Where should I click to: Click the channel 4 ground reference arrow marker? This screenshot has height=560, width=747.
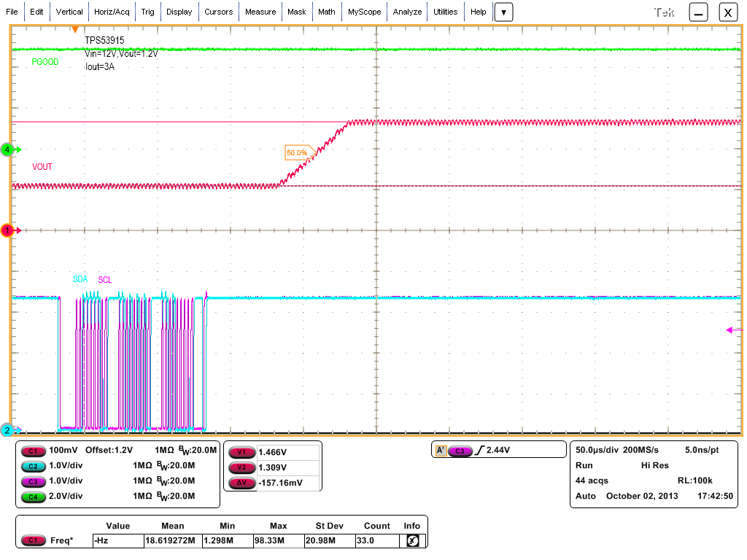8,149
